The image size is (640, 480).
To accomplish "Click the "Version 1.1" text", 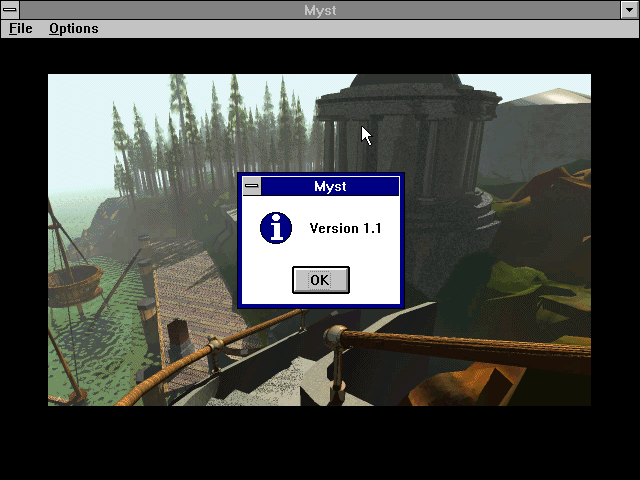I will click(x=345, y=228).
